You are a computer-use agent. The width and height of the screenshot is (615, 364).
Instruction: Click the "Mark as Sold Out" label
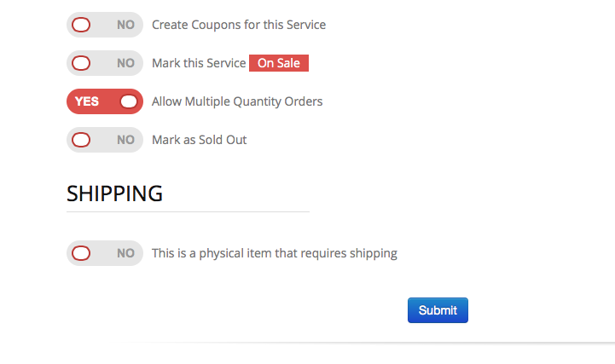199,140
